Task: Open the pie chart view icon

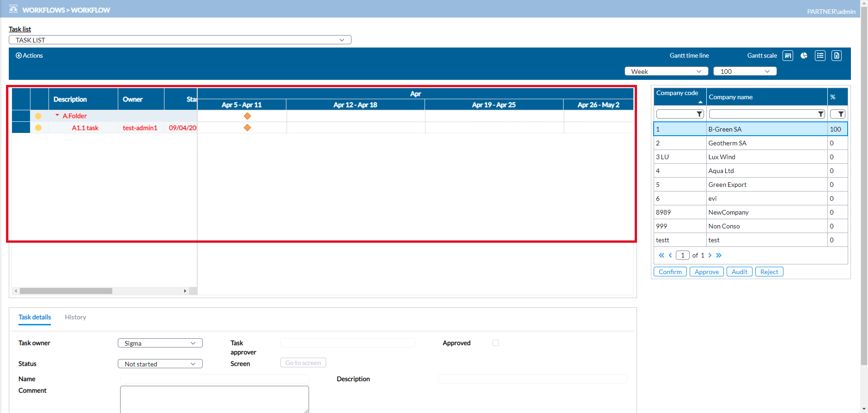Action: (804, 56)
